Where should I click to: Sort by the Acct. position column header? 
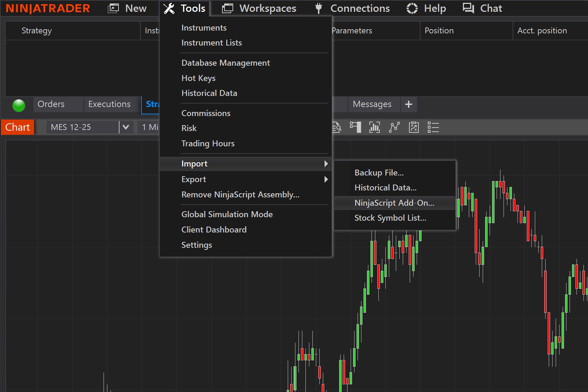tap(542, 31)
